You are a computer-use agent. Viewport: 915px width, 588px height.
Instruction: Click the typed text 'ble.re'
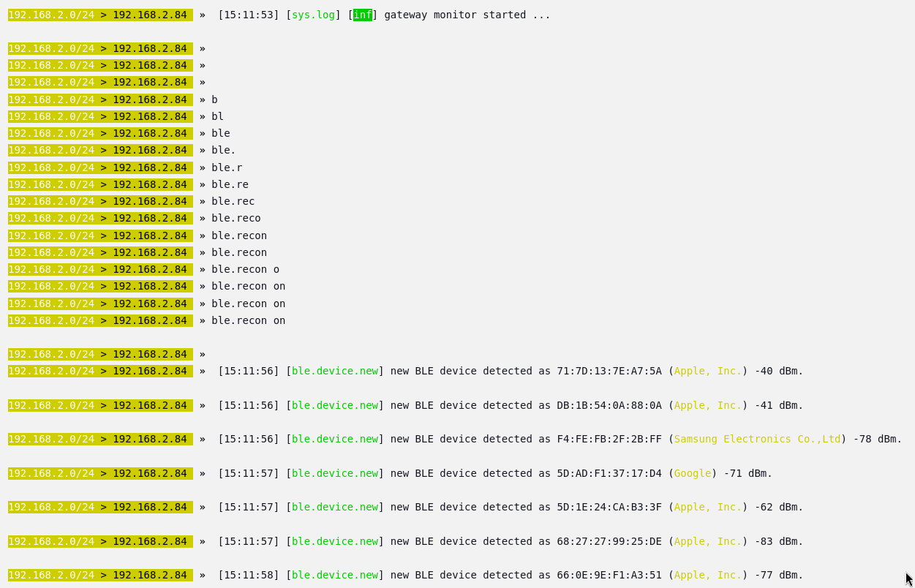(230, 184)
